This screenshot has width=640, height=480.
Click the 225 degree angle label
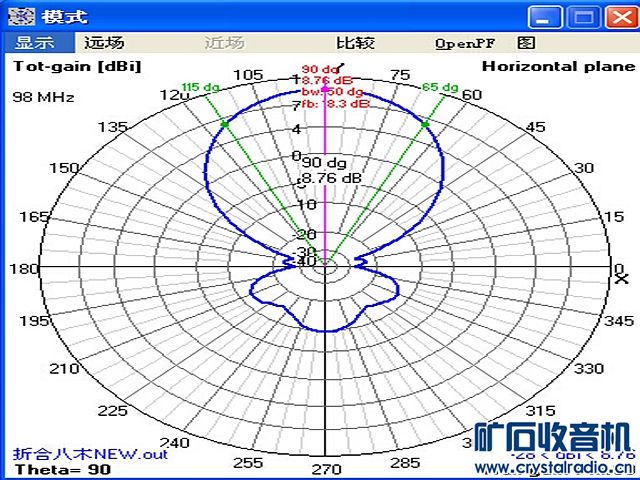point(112,410)
